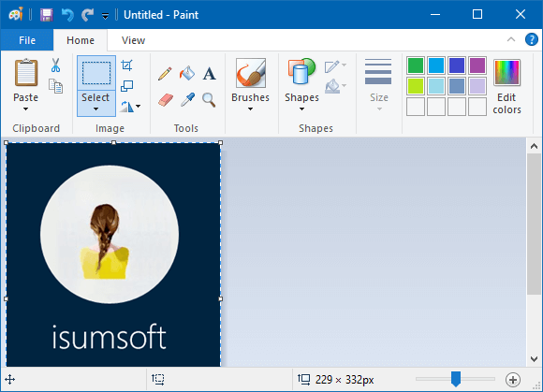Open the File menu
This screenshot has width=543, height=392.
point(27,40)
